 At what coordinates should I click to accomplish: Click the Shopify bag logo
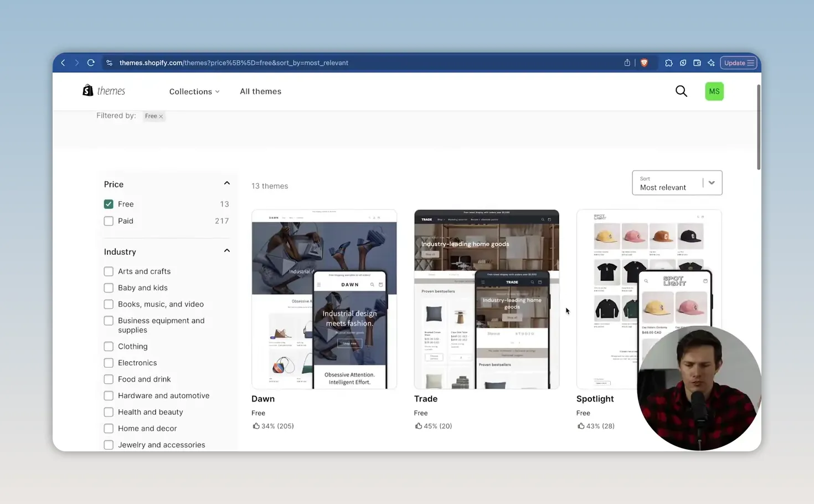(x=87, y=91)
